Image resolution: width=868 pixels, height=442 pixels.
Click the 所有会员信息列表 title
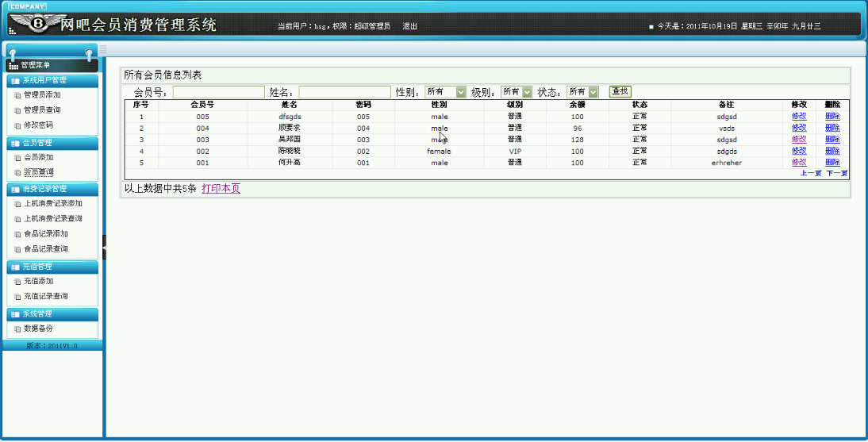163,75
